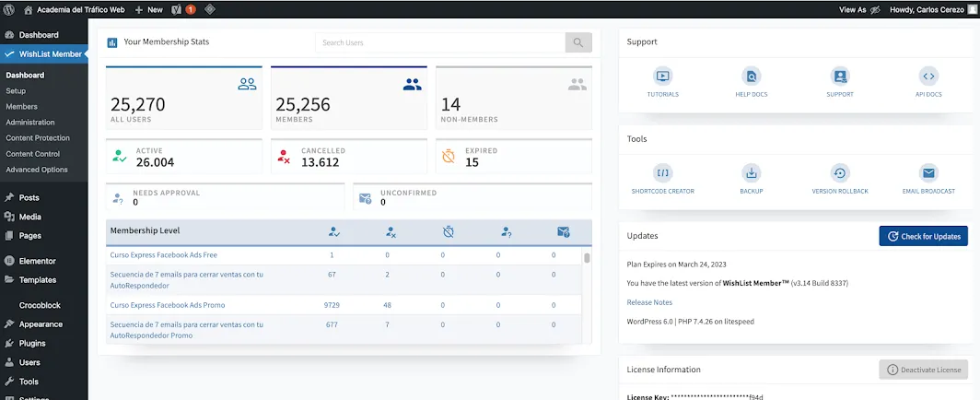Viewport: 980px width, 400px height.
Task: Click unconfirmed column header icon in table
Action: click(x=563, y=232)
